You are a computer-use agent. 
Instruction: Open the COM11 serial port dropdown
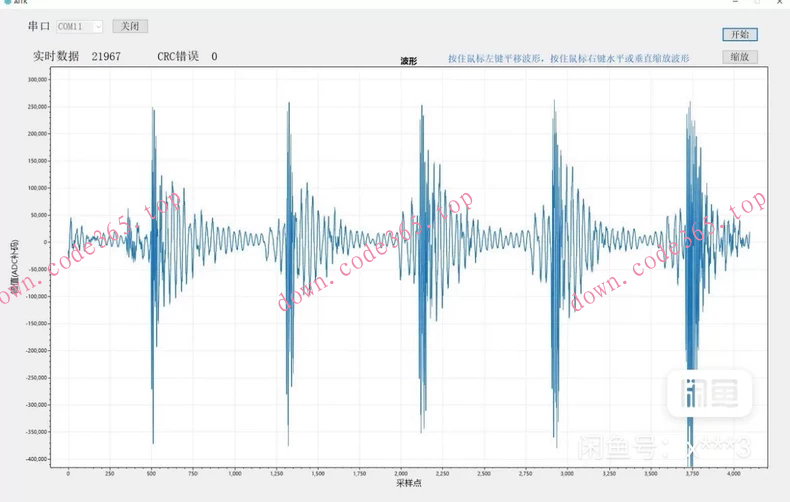pyautogui.click(x=80, y=26)
